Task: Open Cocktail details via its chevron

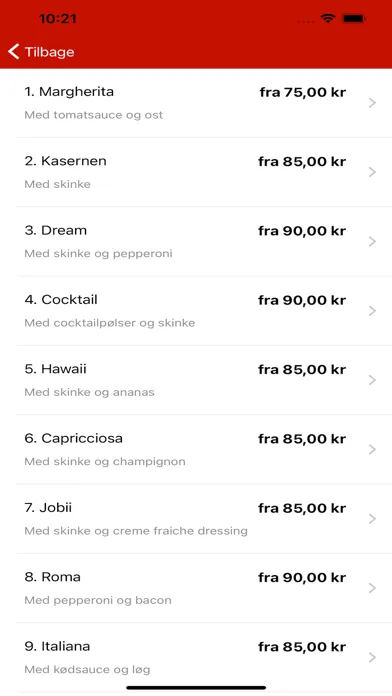Action: [x=372, y=311]
